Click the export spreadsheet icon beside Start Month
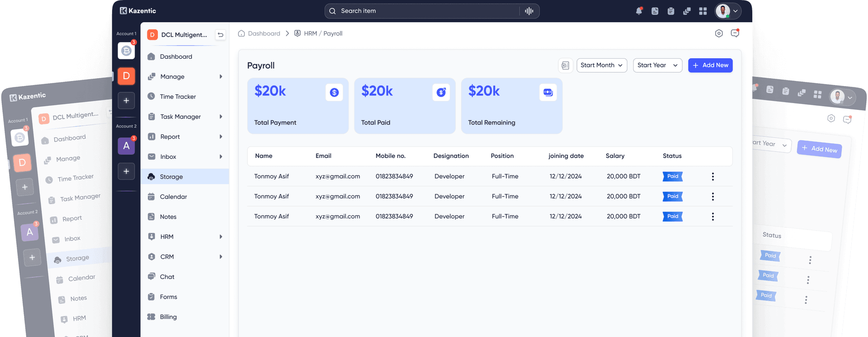This screenshot has width=868, height=337. [x=565, y=66]
